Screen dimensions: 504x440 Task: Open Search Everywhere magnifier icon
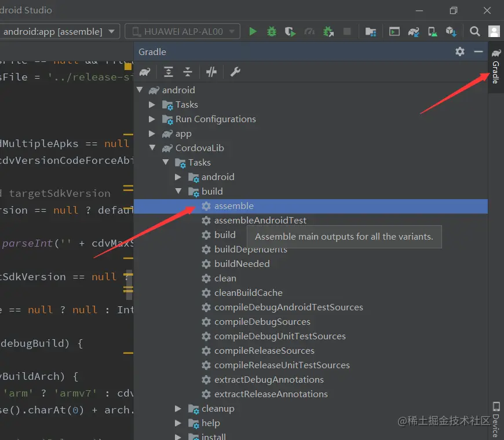tap(475, 31)
